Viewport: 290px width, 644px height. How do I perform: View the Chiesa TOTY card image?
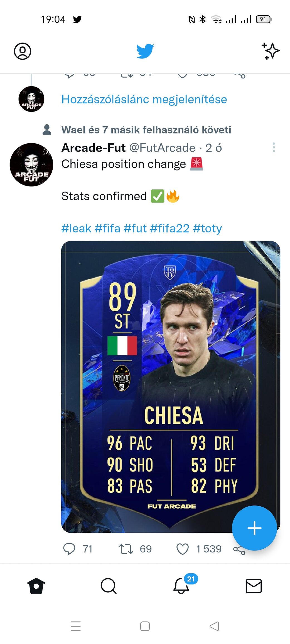tap(171, 387)
